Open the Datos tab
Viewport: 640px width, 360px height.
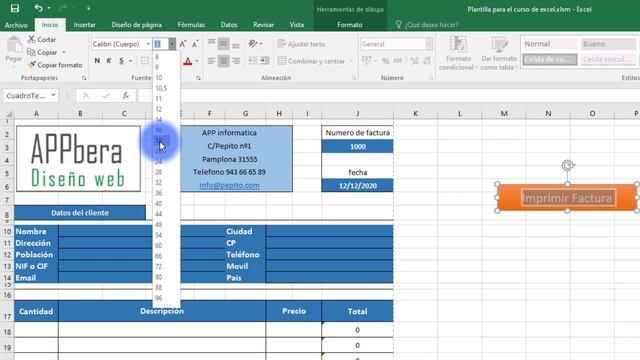(x=229, y=25)
